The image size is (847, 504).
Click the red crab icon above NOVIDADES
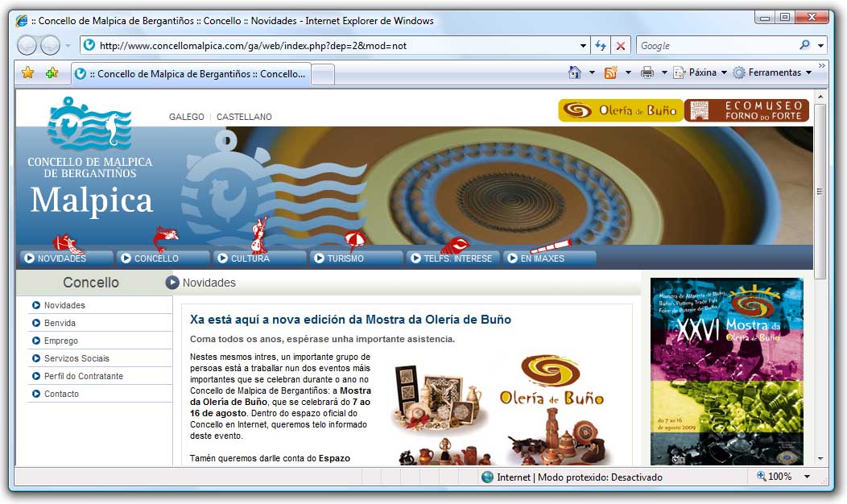click(x=68, y=243)
